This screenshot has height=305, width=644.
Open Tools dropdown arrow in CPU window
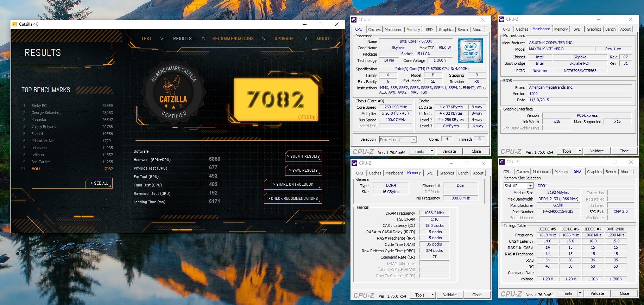432,151
